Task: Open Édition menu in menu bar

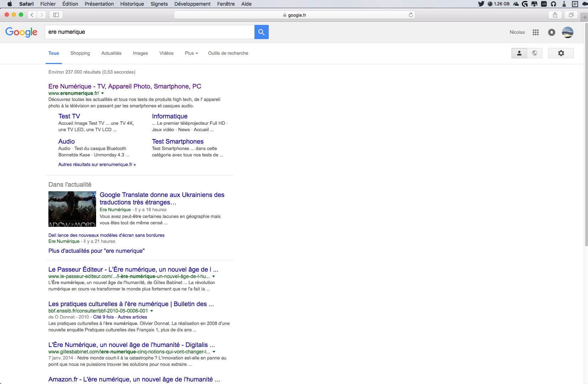Action: tap(70, 4)
